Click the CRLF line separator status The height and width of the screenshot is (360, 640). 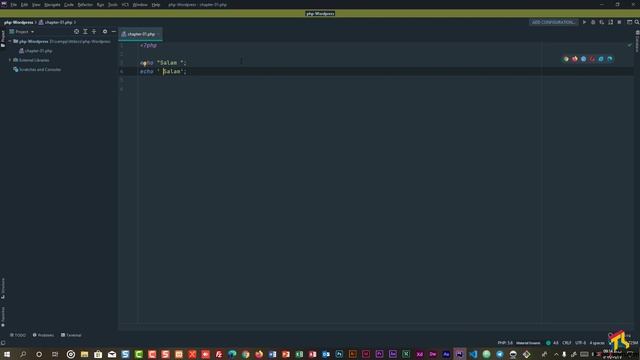click(567, 343)
